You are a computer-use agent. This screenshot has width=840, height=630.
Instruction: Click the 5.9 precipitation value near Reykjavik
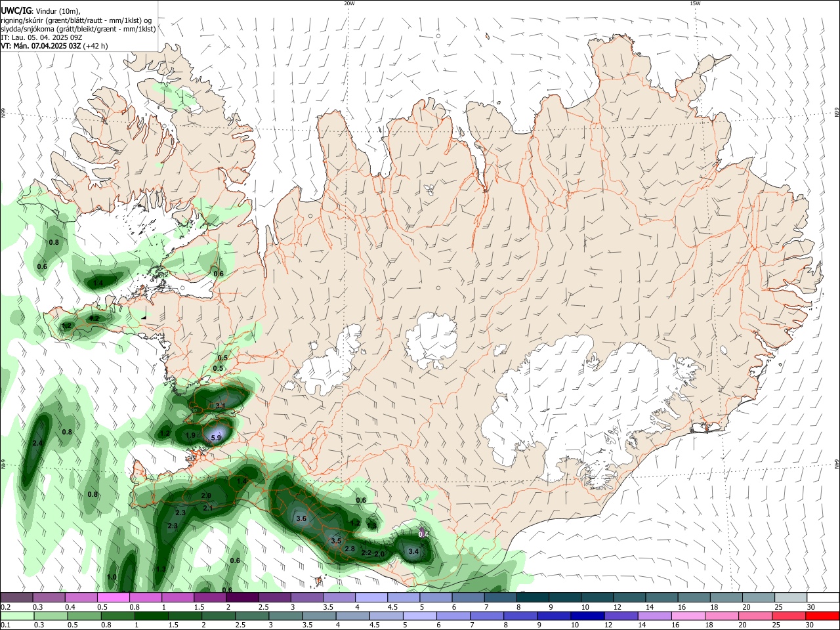coord(217,437)
